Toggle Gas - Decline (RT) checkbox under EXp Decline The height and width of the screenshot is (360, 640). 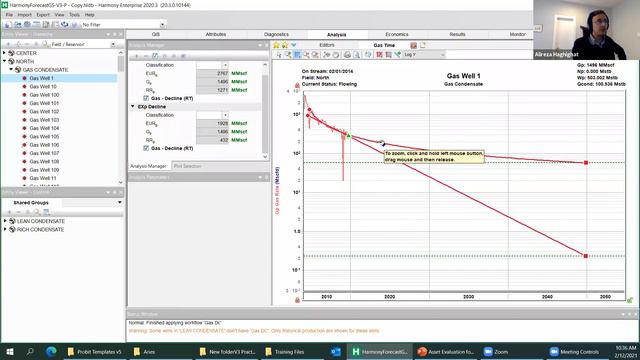coord(146,148)
